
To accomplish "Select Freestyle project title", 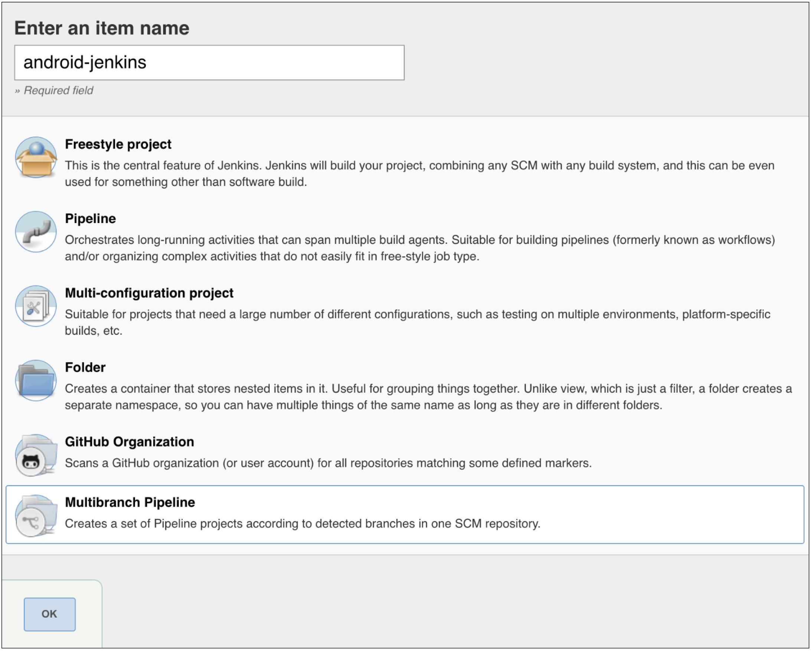I will [118, 144].
